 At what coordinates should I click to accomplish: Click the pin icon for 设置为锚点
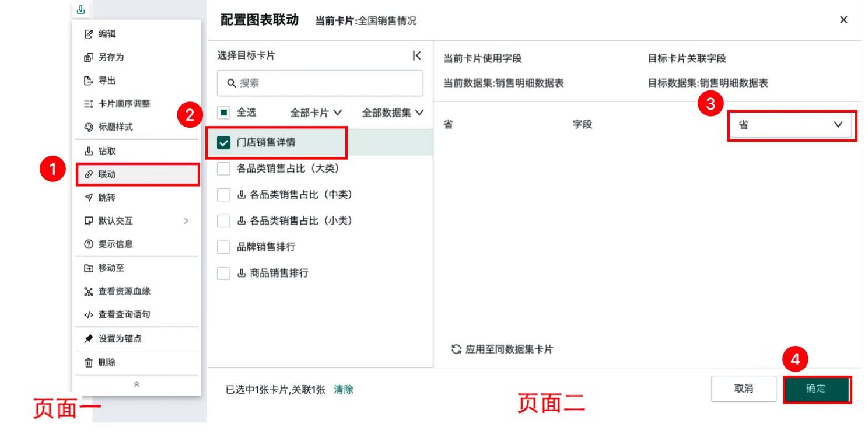[x=89, y=338]
